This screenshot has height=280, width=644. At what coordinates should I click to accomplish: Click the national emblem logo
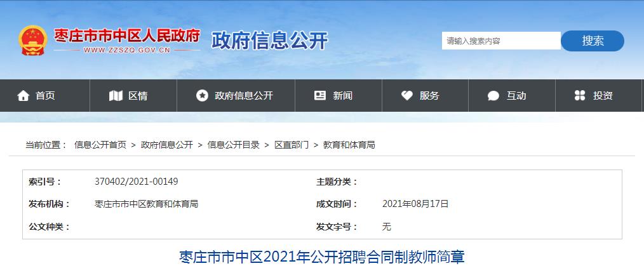click(33, 40)
